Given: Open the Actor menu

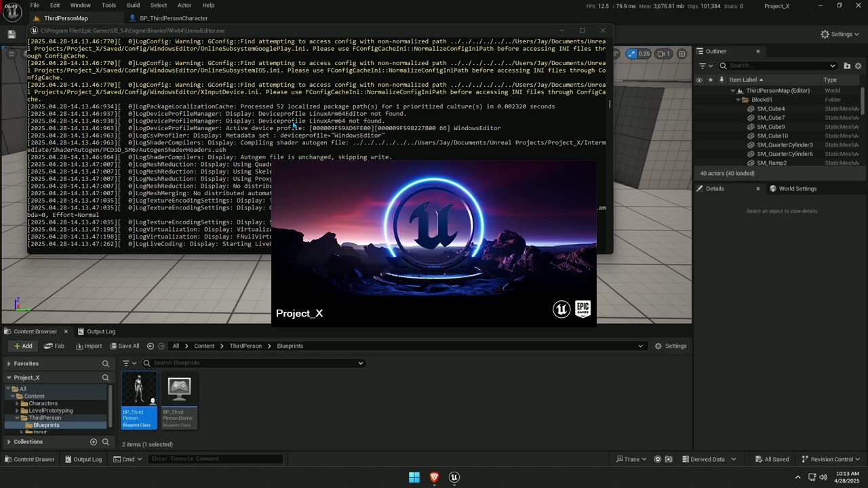Looking at the screenshot, I should 184,5.
